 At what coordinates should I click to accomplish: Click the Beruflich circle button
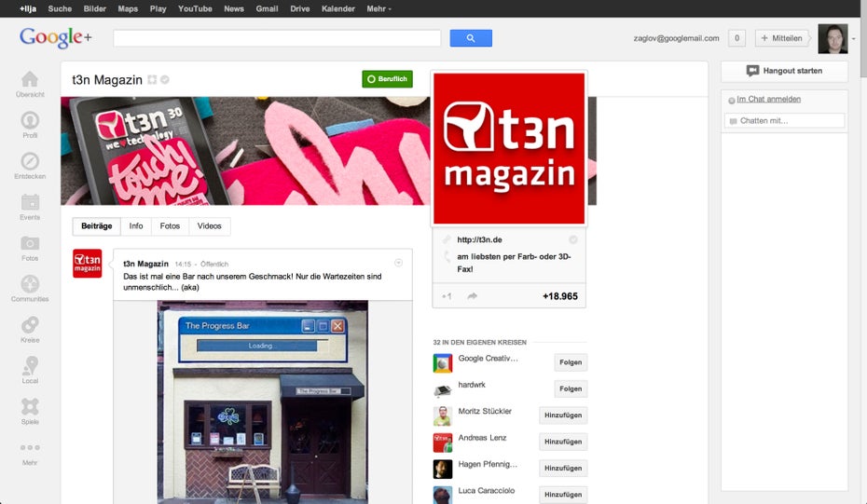(387, 79)
